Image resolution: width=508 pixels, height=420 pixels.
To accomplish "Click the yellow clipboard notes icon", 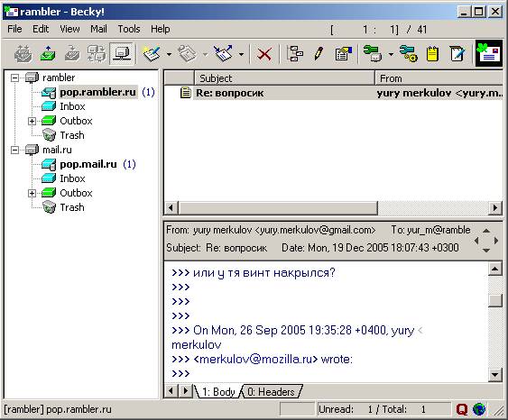I will [x=432, y=54].
